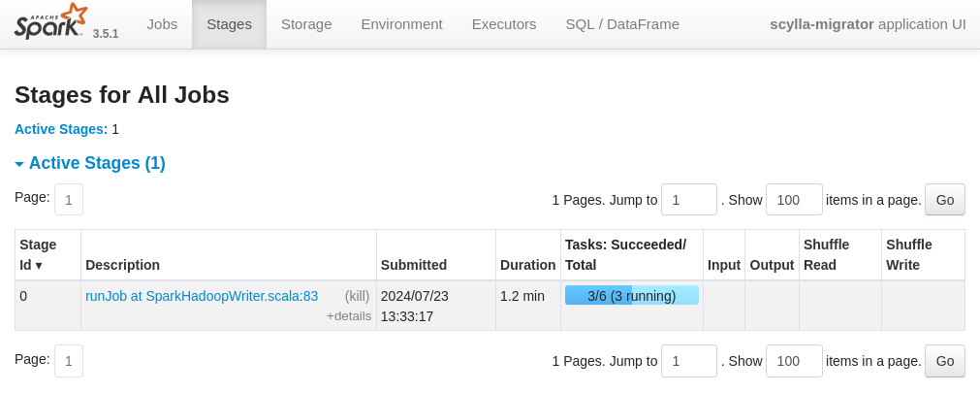This screenshot has height=393, width=980.
Task: Click page 1 button at top
Action: point(69,200)
